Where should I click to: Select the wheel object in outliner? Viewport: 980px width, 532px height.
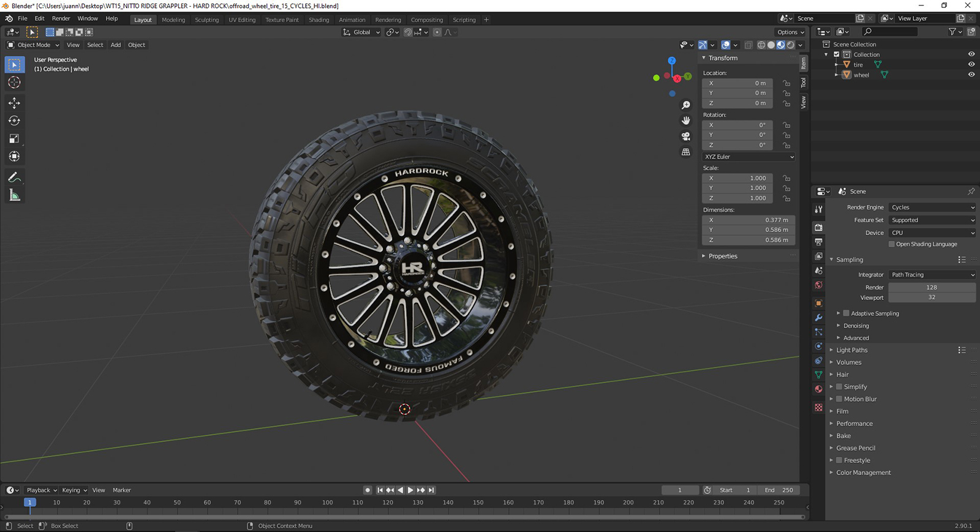point(861,75)
